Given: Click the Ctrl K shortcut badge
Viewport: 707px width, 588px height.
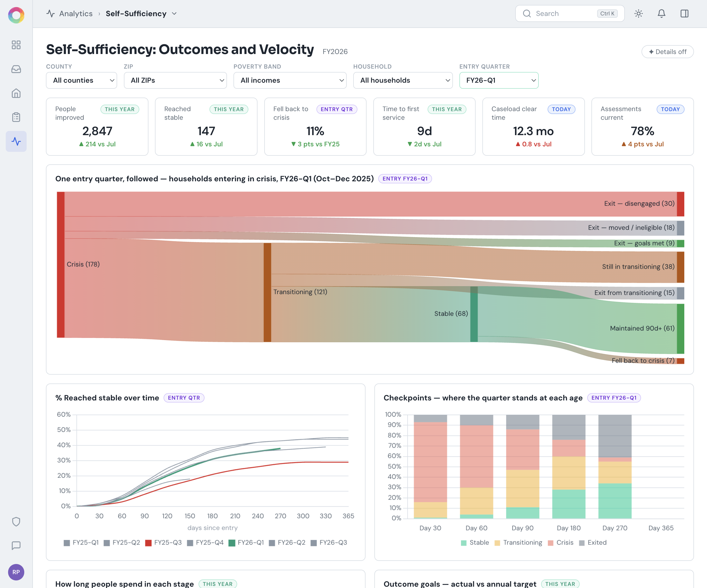Looking at the screenshot, I should (x=607, y=14).
